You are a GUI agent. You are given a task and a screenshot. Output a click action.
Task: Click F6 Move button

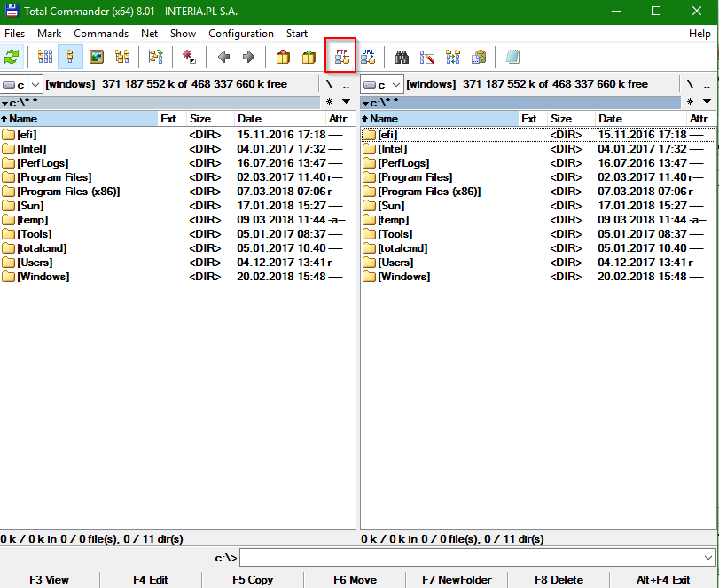coord(355,580)
